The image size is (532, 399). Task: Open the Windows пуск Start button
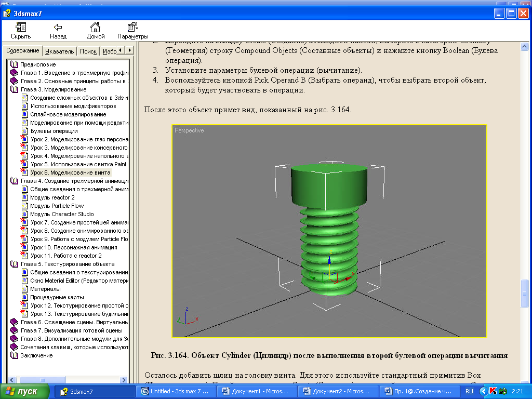24,391
